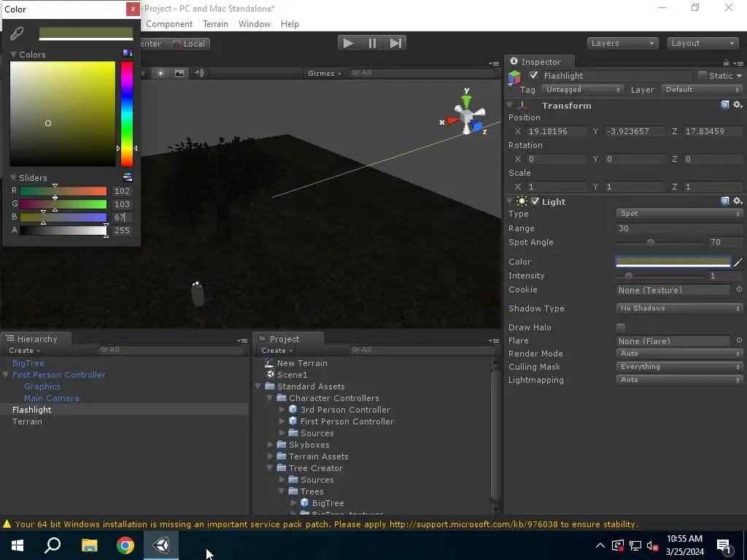
Task: Collapse First Person Controller in Hierarchy
Action: pyautogui.click(x=6, y=375)
